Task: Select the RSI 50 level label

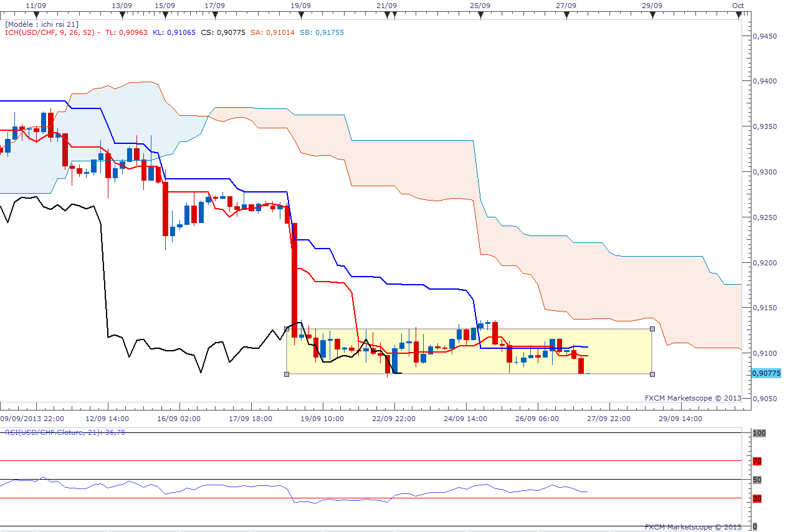Action: pyautogui.click(x=757, y=480)
